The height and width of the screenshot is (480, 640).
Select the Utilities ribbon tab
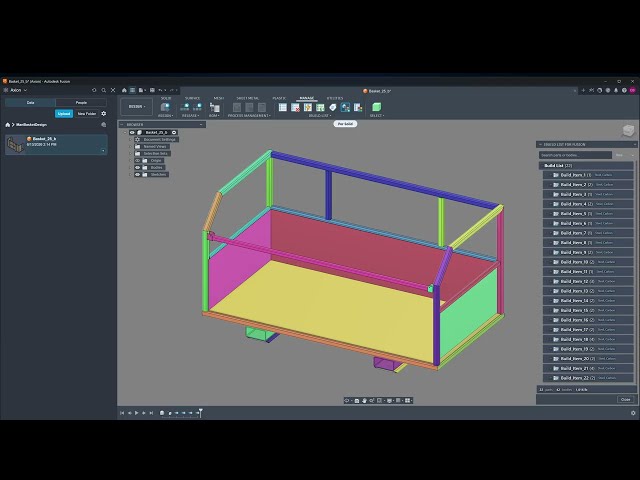coord(335,98)
